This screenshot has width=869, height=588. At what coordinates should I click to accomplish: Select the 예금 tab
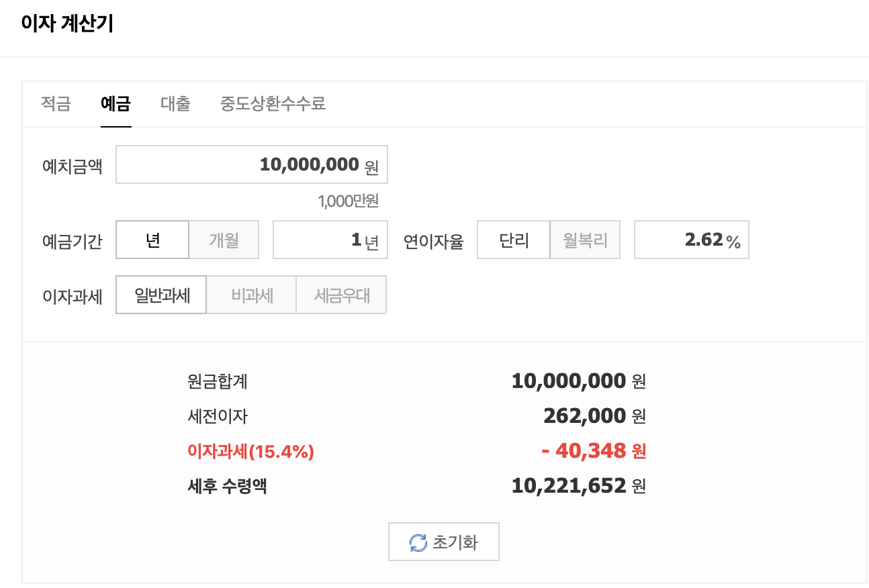click(x=115, y=104)
